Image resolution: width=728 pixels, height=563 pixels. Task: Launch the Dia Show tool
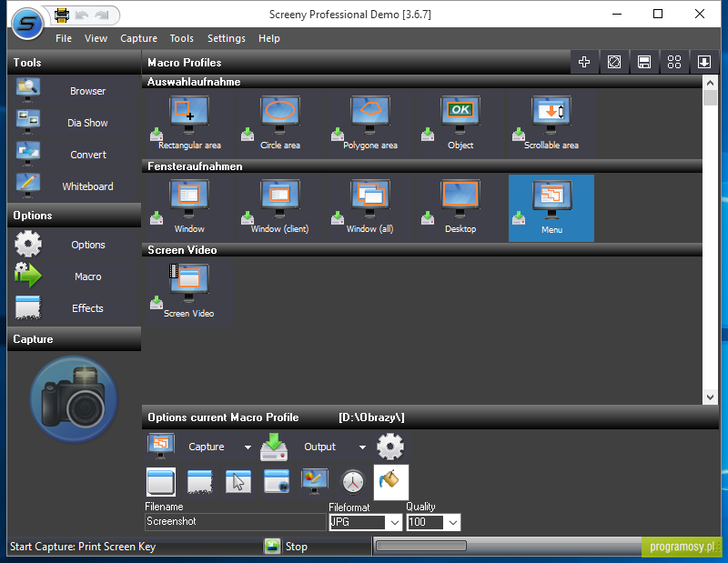point(75,123)
